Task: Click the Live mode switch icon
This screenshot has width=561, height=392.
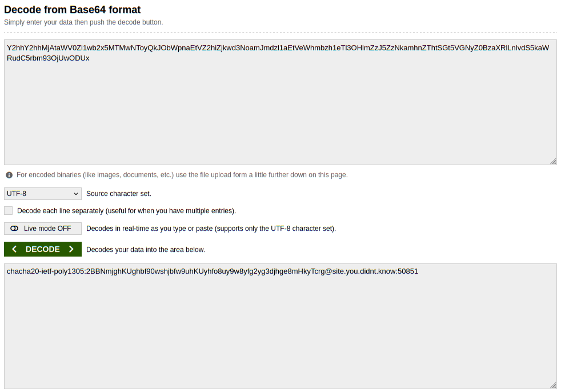Action: [14, 229]
